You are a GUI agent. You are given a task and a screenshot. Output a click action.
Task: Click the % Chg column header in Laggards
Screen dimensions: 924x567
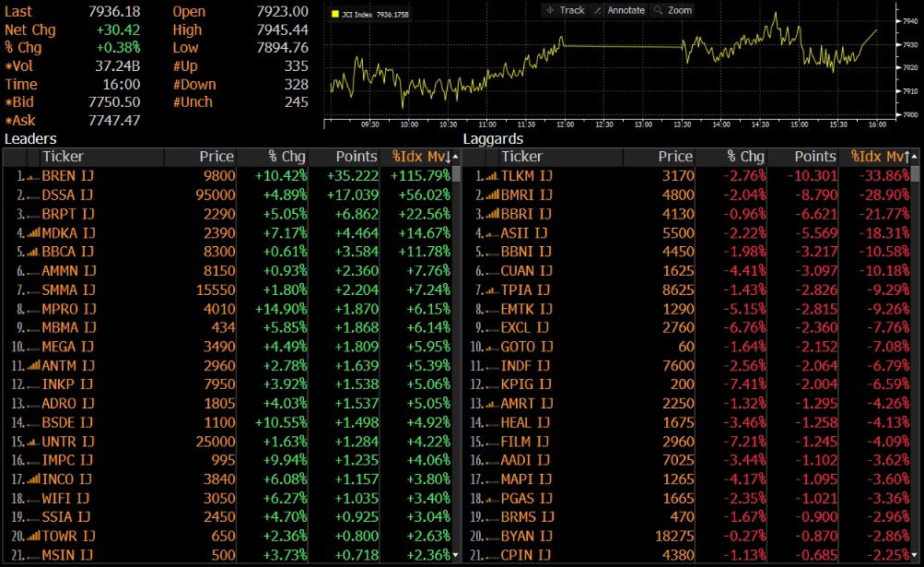(x=745, y=157)
